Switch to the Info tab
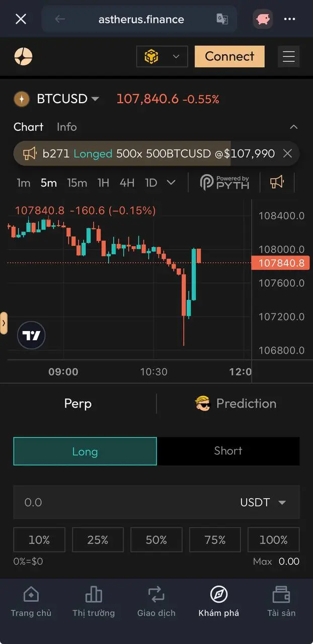Viewport: 313px width, 644px height. pos(66,127)
